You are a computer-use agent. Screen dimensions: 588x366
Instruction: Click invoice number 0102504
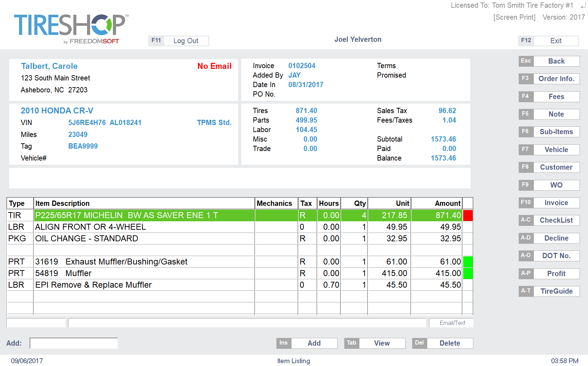[x=302, y=66]
